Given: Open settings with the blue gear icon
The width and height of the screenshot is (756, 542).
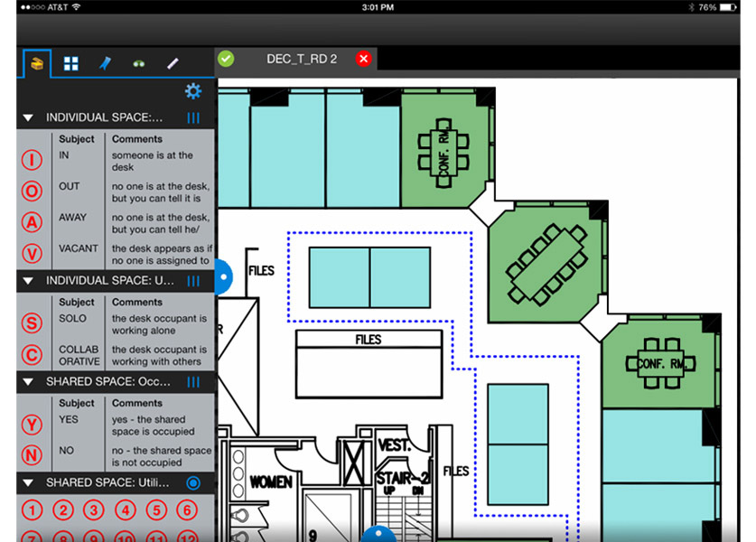Looking at the screenshot, I should click(x=192, y=91).
